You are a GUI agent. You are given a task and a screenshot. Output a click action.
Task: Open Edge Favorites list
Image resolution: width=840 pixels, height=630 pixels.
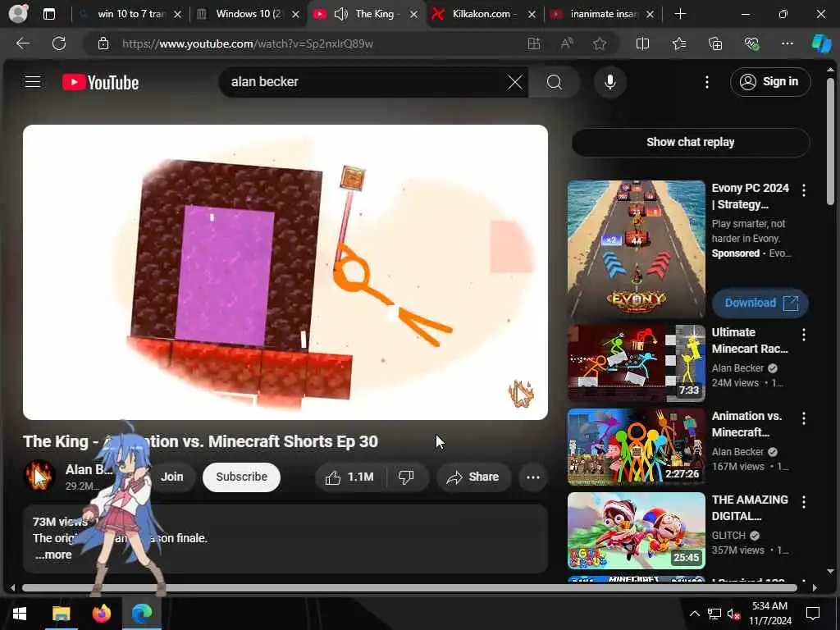click(x=679, y=44)
